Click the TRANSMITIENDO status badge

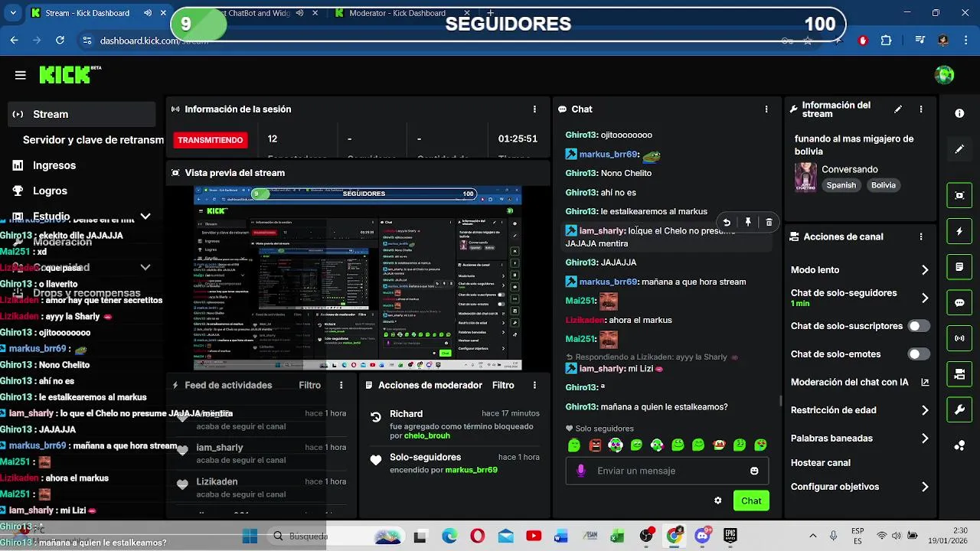211,140
